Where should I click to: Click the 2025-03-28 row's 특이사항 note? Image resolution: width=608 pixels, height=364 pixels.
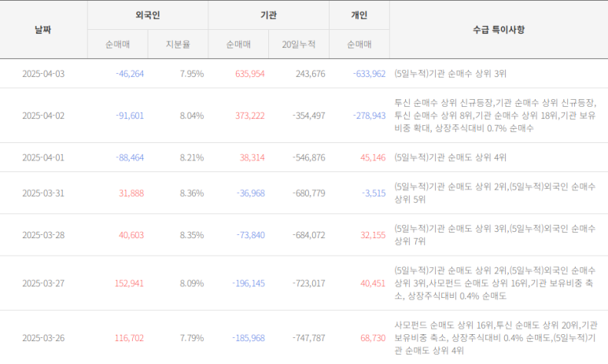[495, 235]
